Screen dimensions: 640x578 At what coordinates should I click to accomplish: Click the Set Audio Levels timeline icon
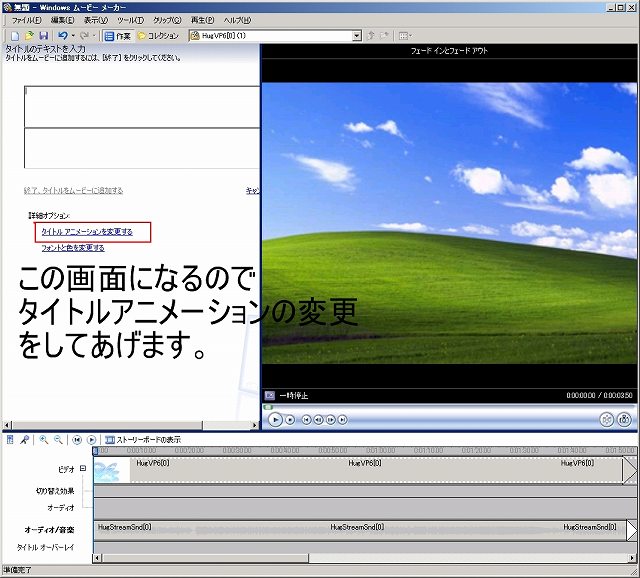(x=10, y=440)
